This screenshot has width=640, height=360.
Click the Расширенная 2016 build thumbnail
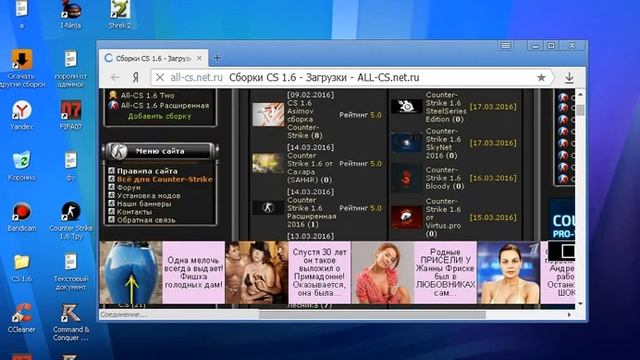(x=268, y=207)
